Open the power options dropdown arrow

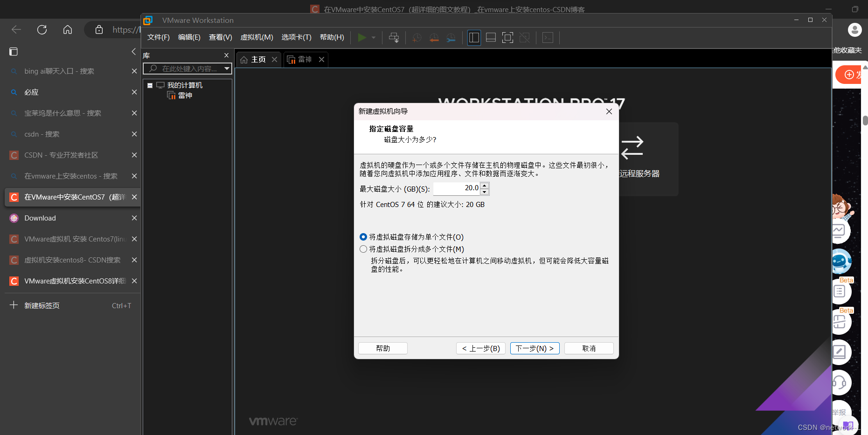[374, 38]
